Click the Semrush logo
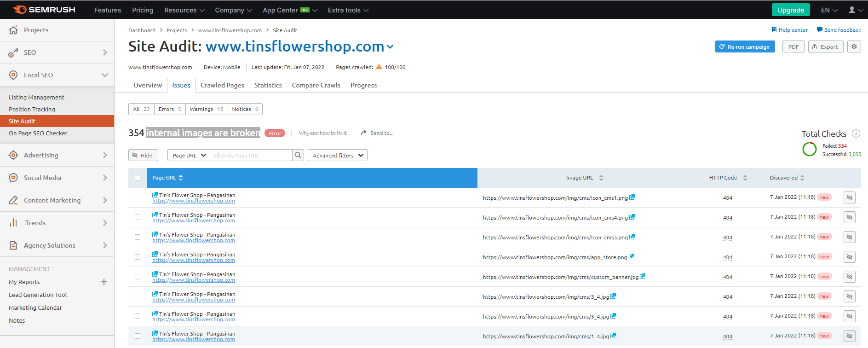The width and height of the screenshot is (868, 348). click(44, 10)
